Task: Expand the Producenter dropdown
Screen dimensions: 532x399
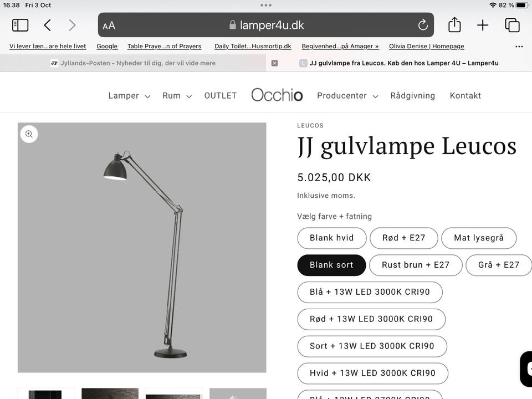Action: (x=347, y=96)
